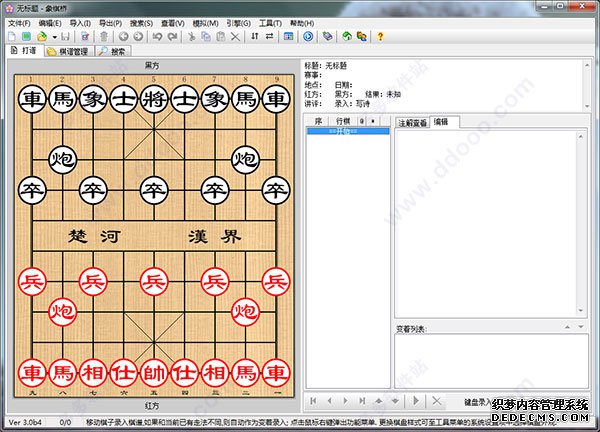Move variation up arrow beside 变着列表
The width and height of the screenshot is (600, 432).
pyautogui.click(x=567, y=327)
